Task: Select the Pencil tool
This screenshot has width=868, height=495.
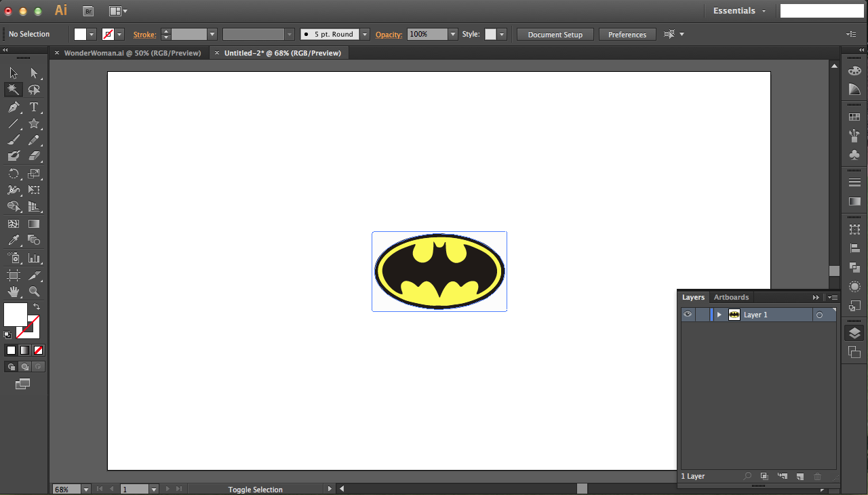Action: coord(34,140)
